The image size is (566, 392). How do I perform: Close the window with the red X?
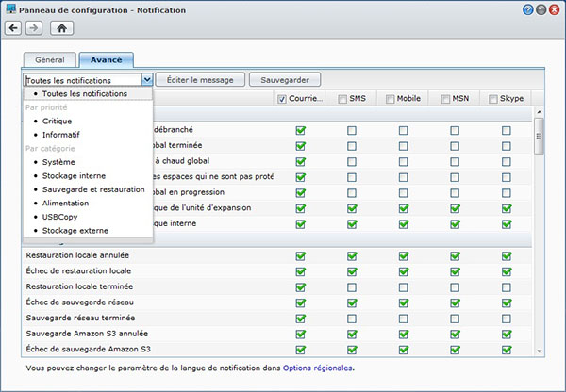(x=554, y=9)
